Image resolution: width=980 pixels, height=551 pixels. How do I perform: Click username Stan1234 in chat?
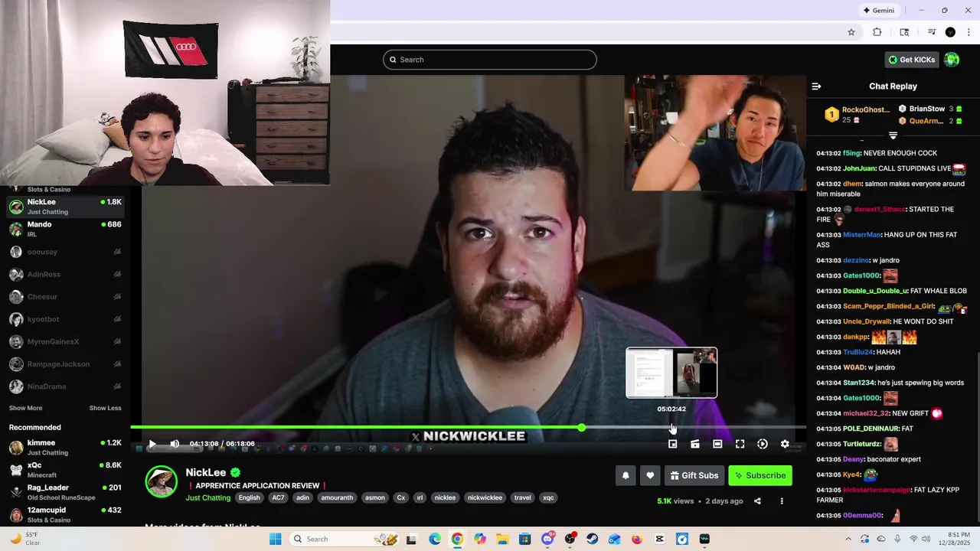coord(858,383)
